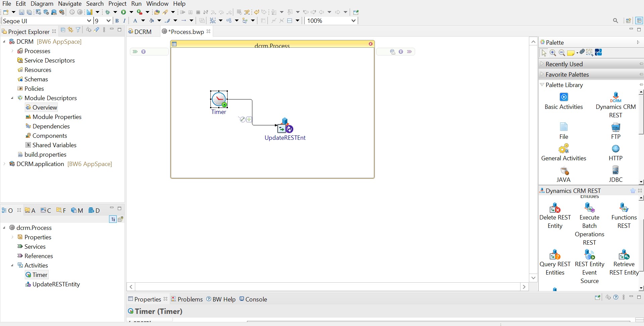Viewport: 644px width, 326px height.
Task: Open the Diagram menu
Action: [x=42, y=4]
